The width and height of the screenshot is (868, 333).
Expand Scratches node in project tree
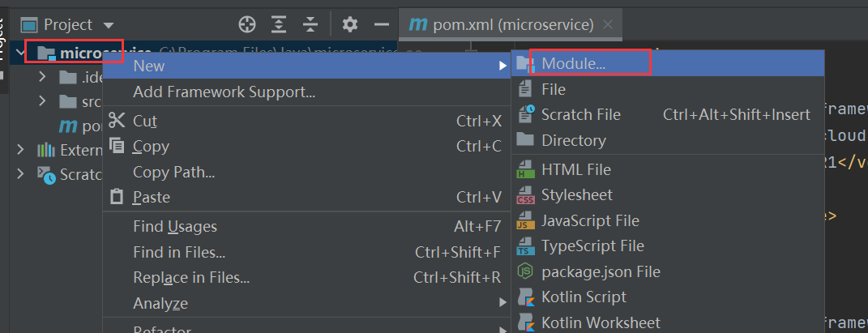click(20, 173)
